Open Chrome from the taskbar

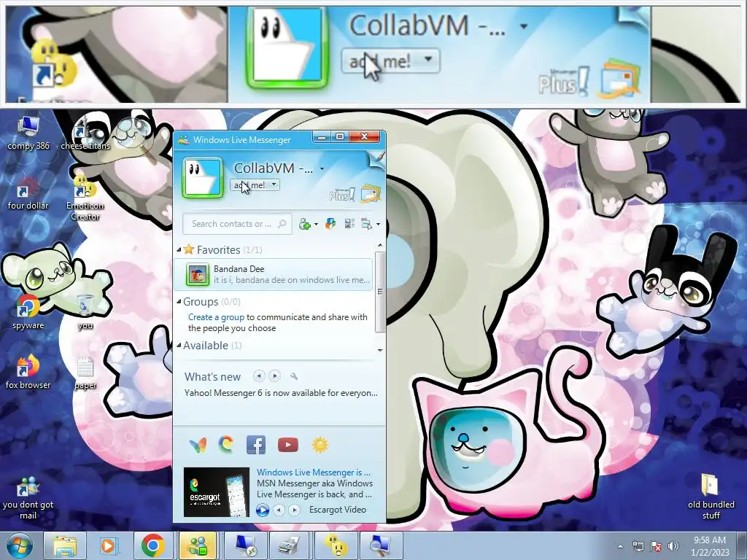tap(153, 545)
